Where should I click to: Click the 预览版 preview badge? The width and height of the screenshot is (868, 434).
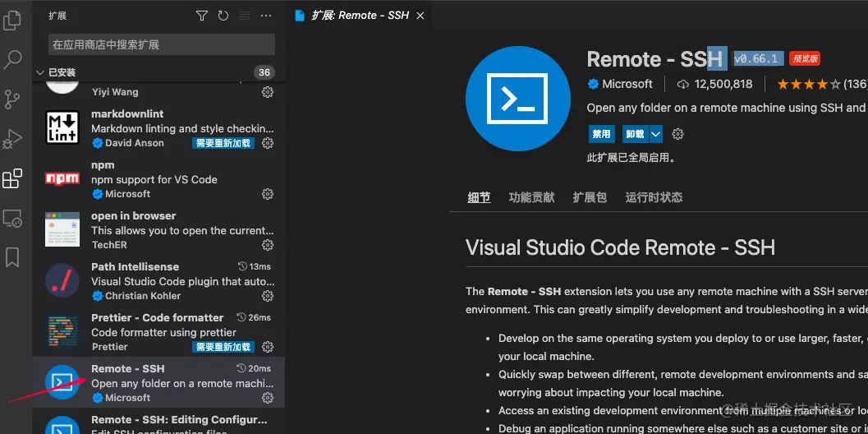coord(804,58)
